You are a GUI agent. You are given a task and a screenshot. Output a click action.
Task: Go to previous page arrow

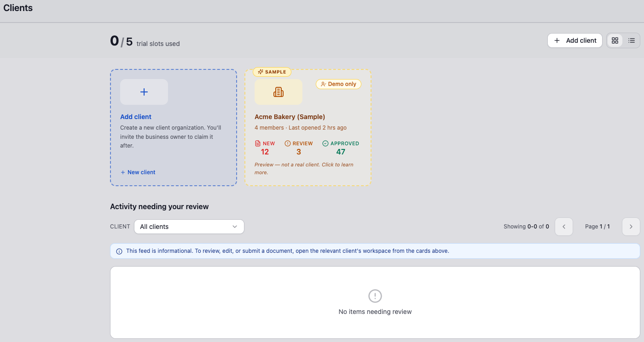(x=564, y=227)
